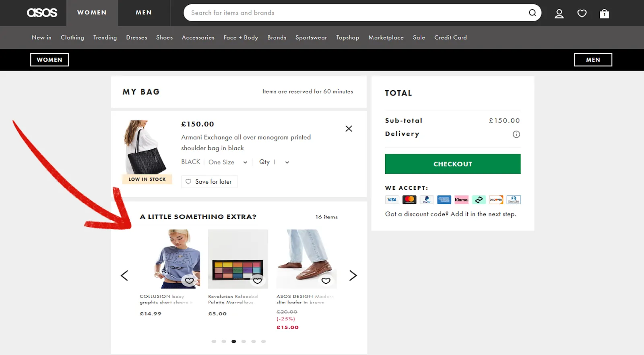Viewport: 644px width, 355px height.
Task: Click the search magnifier icon
Action: coord(532,13)
